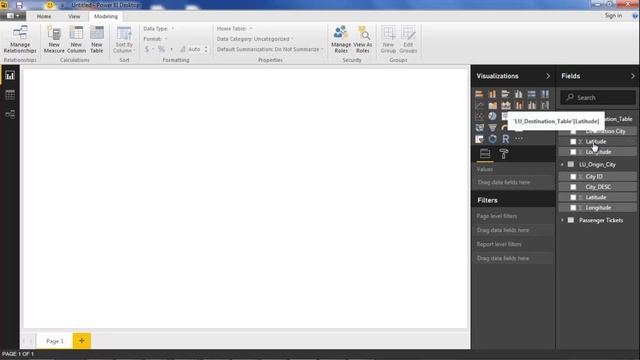Select the Pie chart visualization
640x360 pixels.
[x=492, y=116]
